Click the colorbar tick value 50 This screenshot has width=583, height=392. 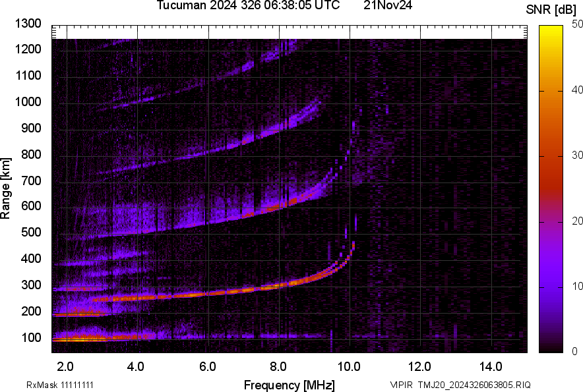tap(578, 24)
